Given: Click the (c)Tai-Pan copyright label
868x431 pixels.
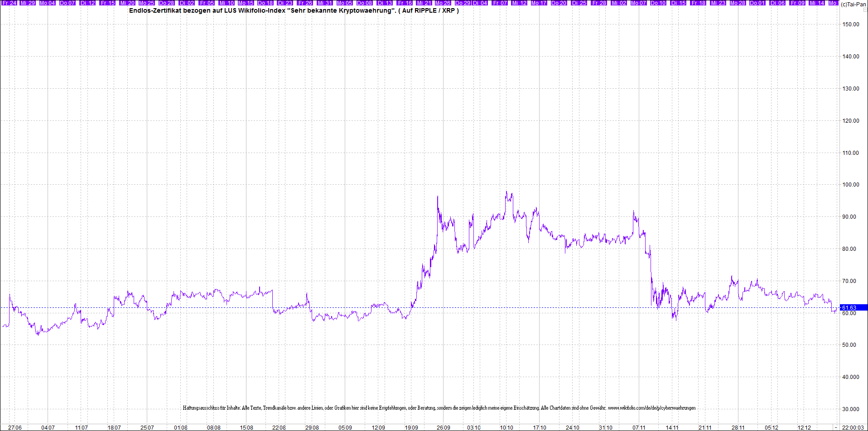Looking at the screenshot, I should tap(853, 4).
